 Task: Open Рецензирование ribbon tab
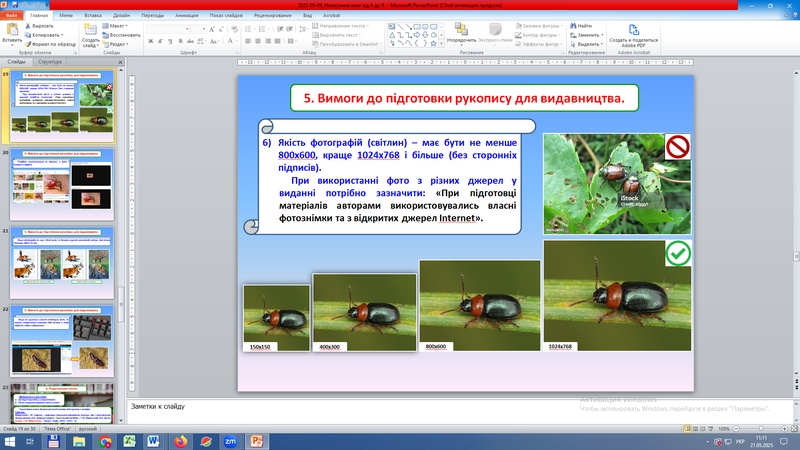tap(272, 15)
